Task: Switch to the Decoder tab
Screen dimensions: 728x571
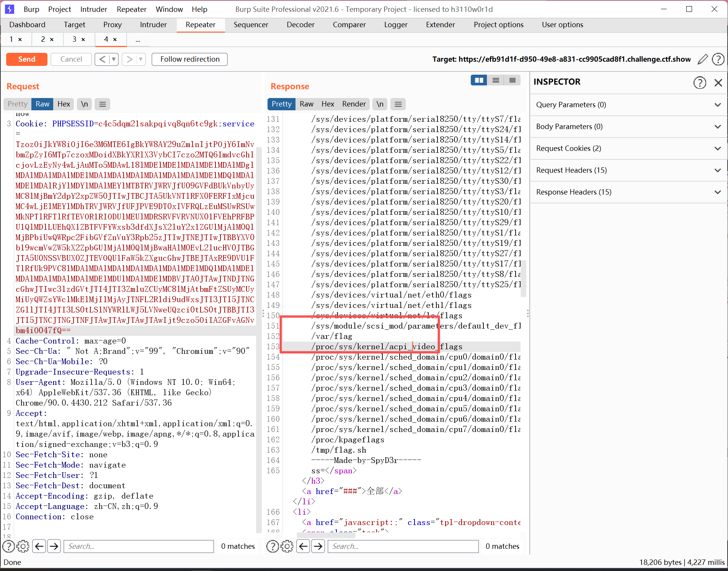Action: coord(300,25)
